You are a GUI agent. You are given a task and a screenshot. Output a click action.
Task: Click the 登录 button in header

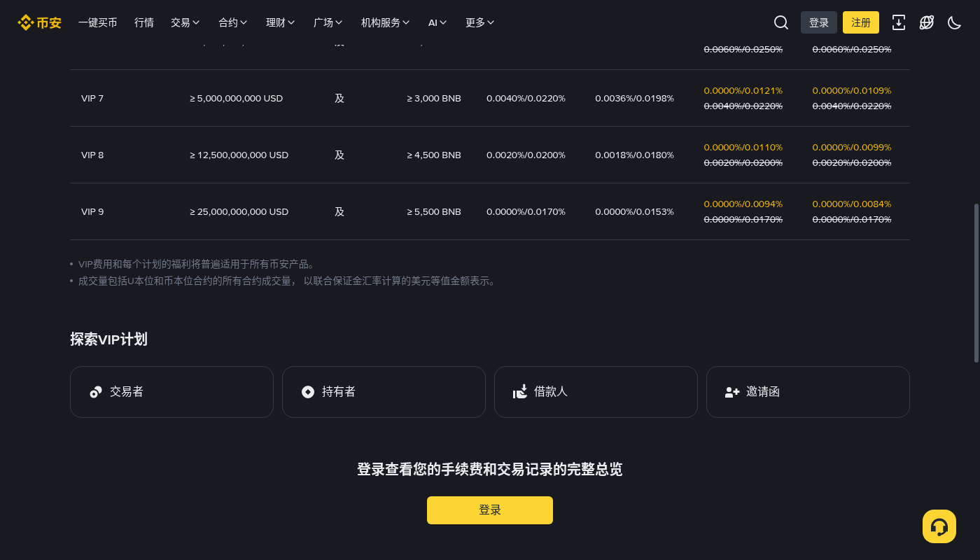(819, 22)
